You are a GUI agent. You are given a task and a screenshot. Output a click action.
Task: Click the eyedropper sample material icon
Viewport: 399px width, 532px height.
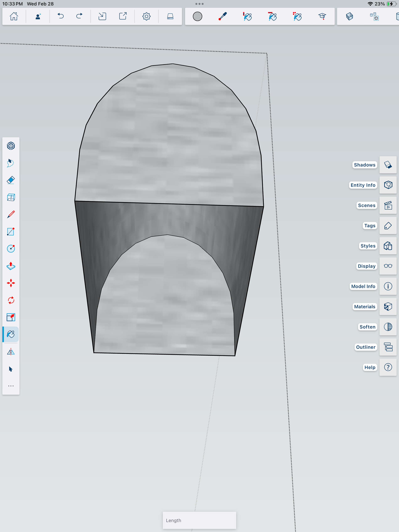click(223, 16)
